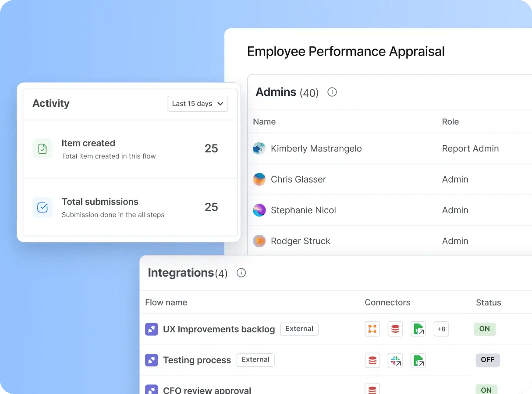Show the +8 more connectors

pos(441,329)
